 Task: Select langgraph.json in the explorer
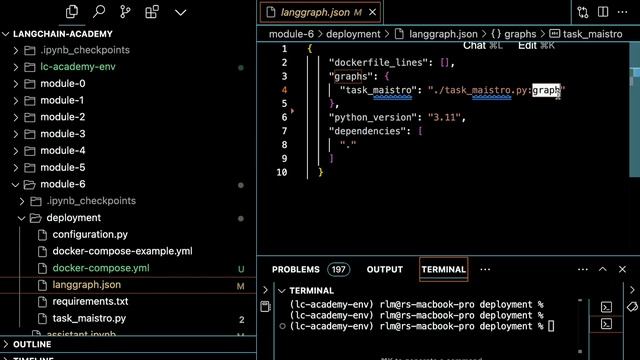[x=87, y=285]
